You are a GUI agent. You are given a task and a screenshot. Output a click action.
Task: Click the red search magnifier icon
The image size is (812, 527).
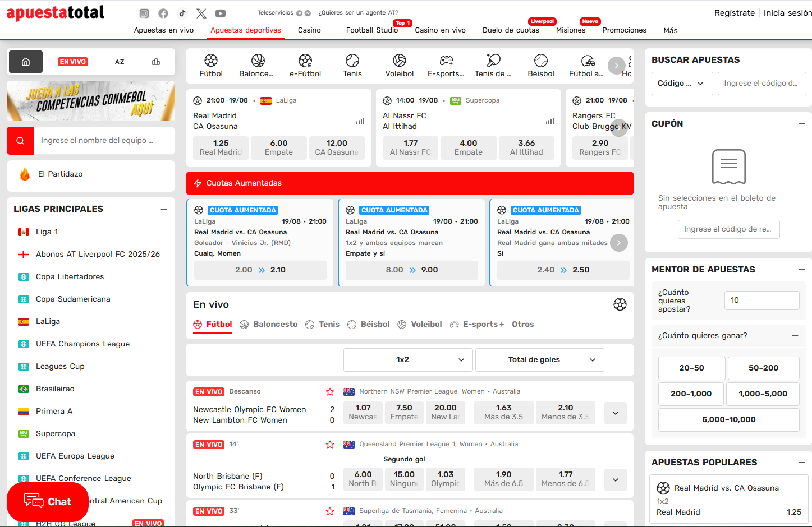20,140
